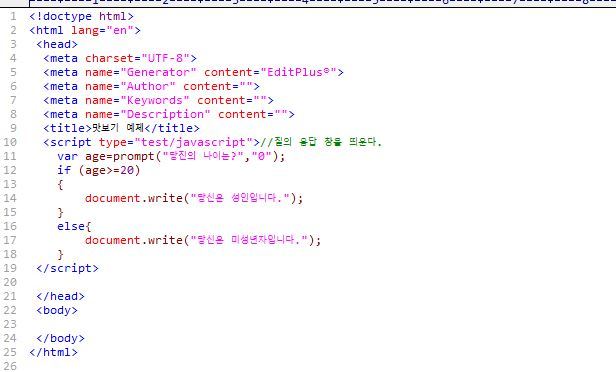This screenshot has width=616, height=372.
Task: Click the <!doctype html> declaration
Action: [81, 16]
